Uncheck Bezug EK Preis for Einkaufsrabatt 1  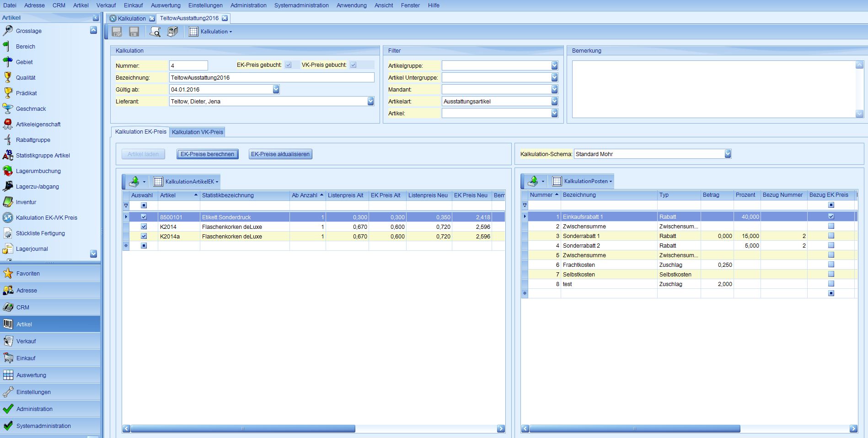click(x=831, y=216)
